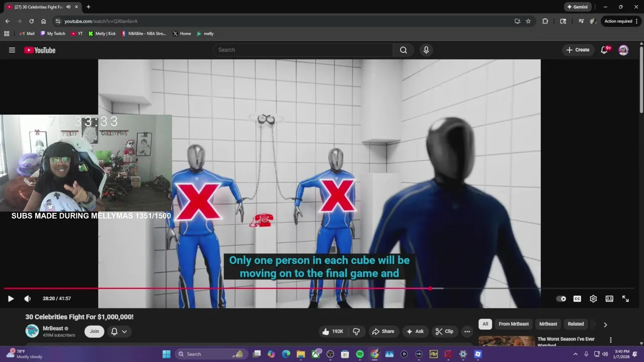Open the MrBeast channel avatar
Screen dimensions: 644x362
click(32, 331)
